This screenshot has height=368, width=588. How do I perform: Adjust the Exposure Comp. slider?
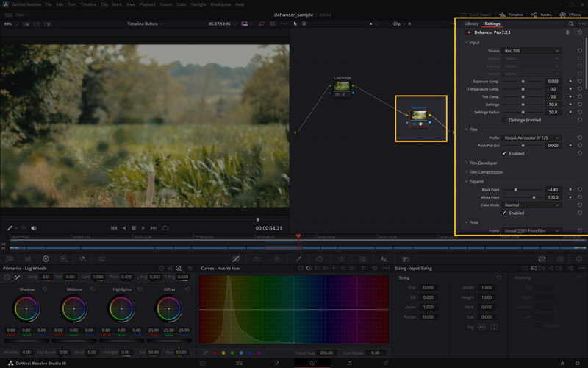pyautogui.click(x=523, y=82)
